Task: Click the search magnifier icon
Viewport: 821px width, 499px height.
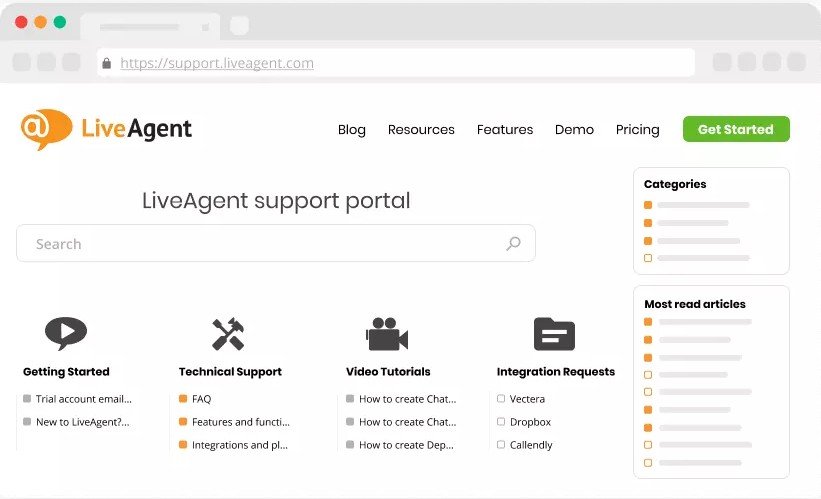Action: coord(513,243)
